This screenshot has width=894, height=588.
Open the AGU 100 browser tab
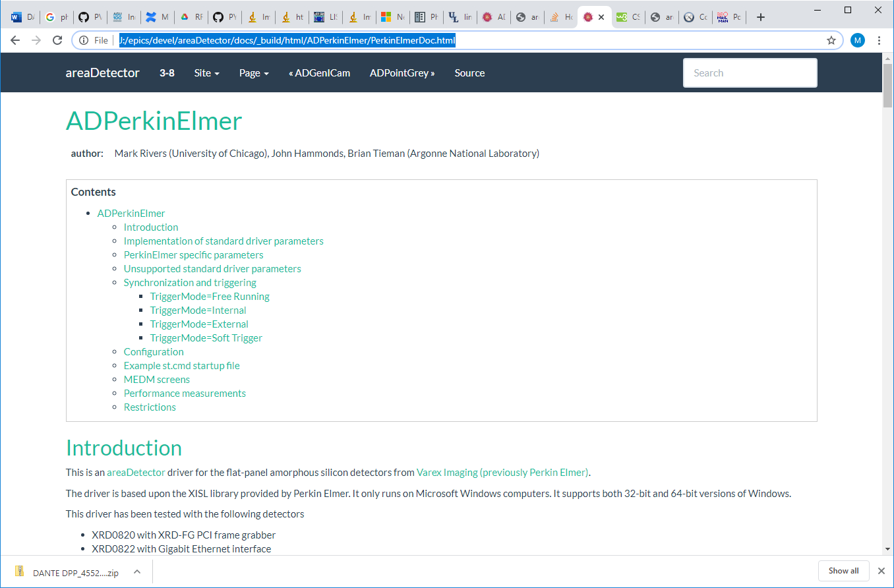pyautogui.click(x=123, y=18)
